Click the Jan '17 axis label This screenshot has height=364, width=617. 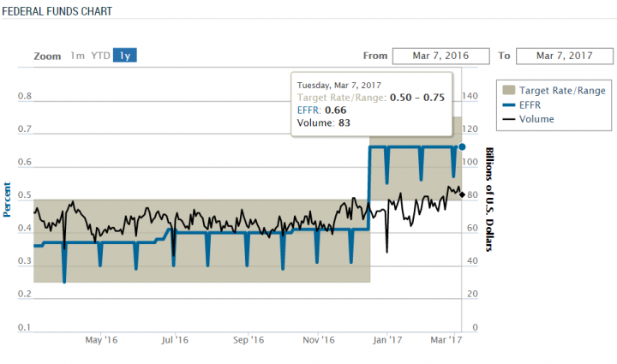(387, 340)
